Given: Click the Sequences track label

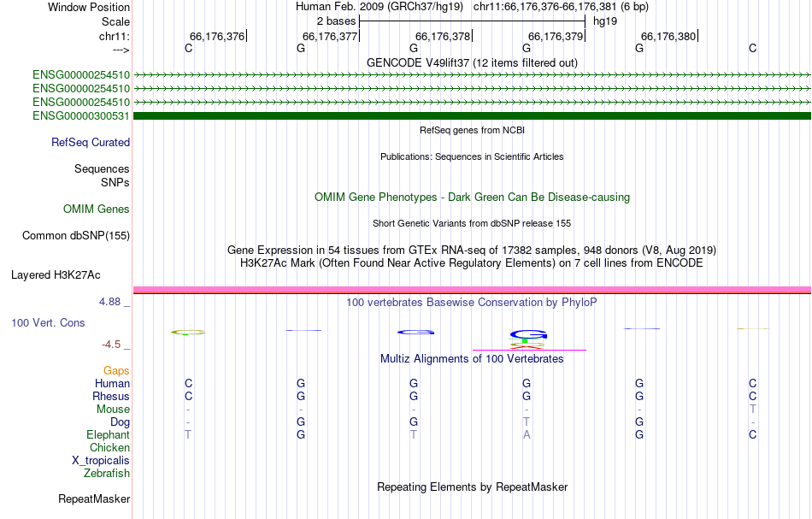Looking at the screenshot, I should pos(102,168).
